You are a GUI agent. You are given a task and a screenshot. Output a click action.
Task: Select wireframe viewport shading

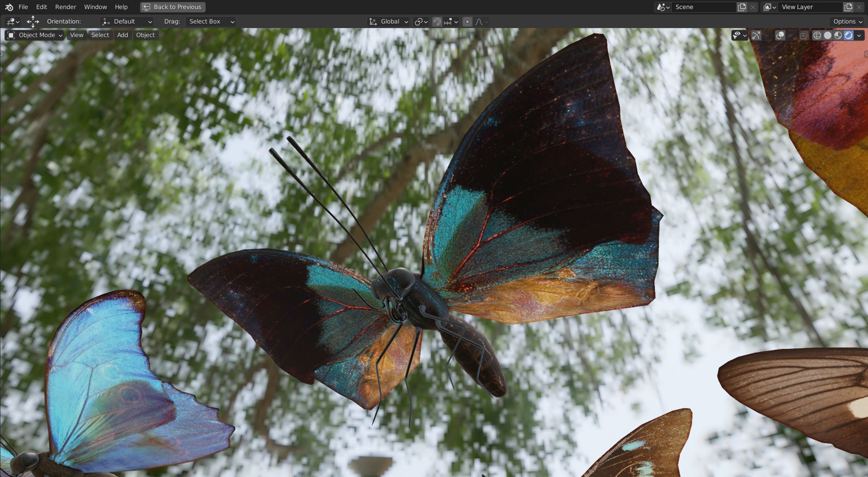[817, 35]
